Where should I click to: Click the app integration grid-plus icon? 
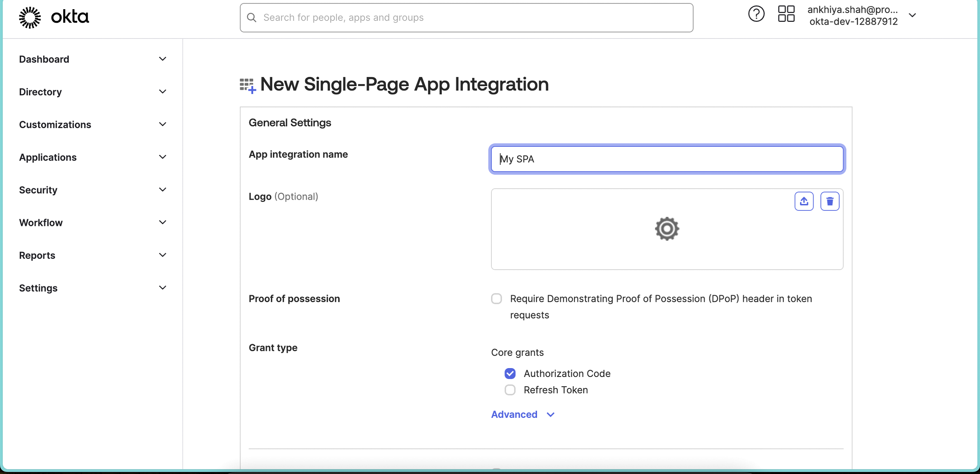pyautogui.click(x=248, y=85)
